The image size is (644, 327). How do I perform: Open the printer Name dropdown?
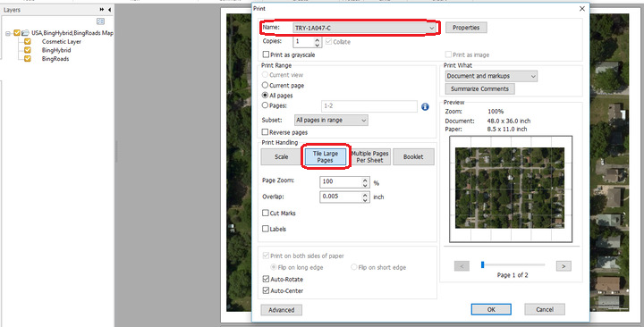point(365,28)
